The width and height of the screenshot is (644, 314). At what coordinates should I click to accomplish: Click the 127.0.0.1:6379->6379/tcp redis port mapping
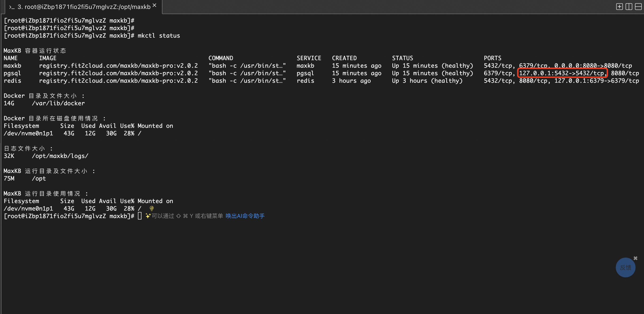point(596,81)
